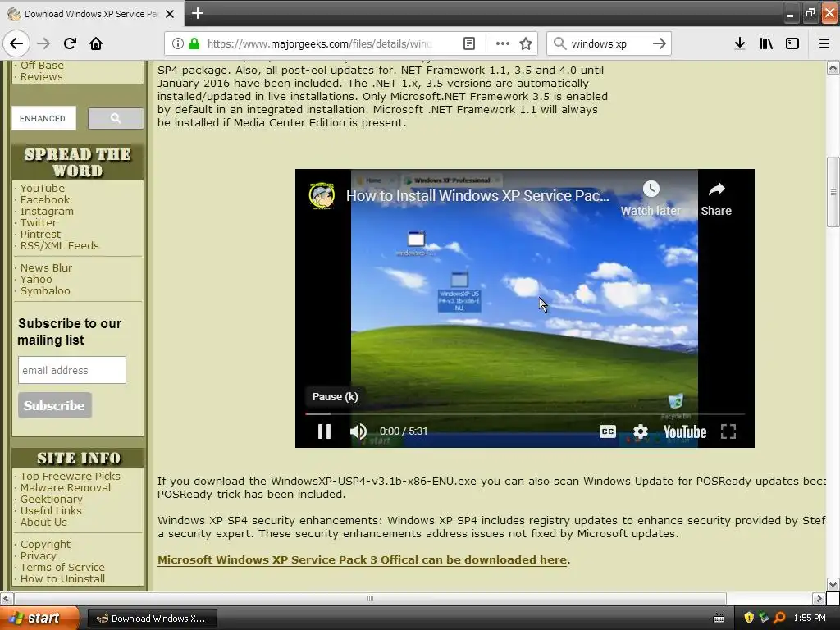The height and width of the screenshot is (630, 840).
Task: Open the downloads panel
Action: point(739,43)
